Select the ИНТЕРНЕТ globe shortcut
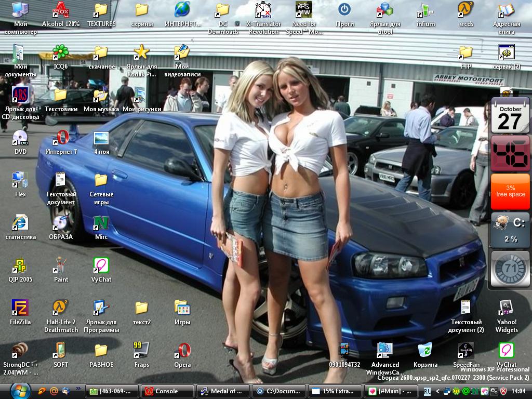Screen dimensions: 532x399 tap(182, 10)
